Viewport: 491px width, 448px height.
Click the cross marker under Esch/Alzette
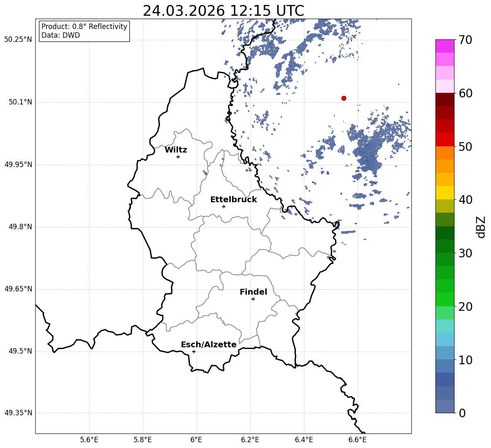pos(194,351)
